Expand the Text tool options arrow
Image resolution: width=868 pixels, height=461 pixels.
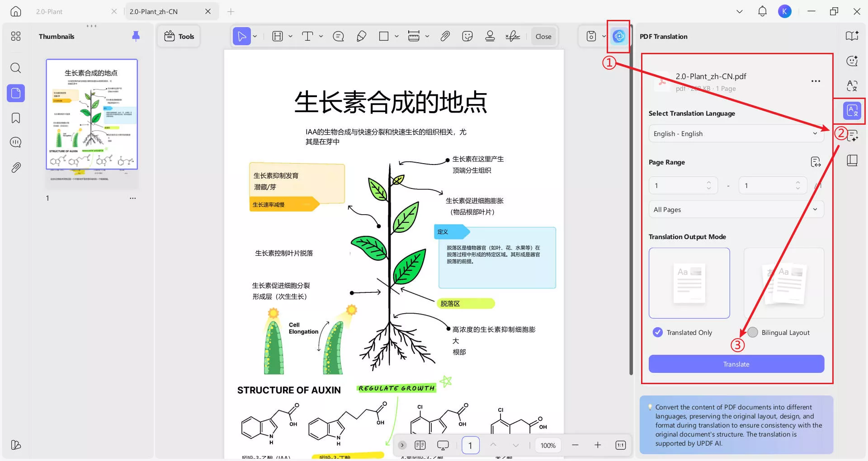pyautogui.click(x=321, y=36)
